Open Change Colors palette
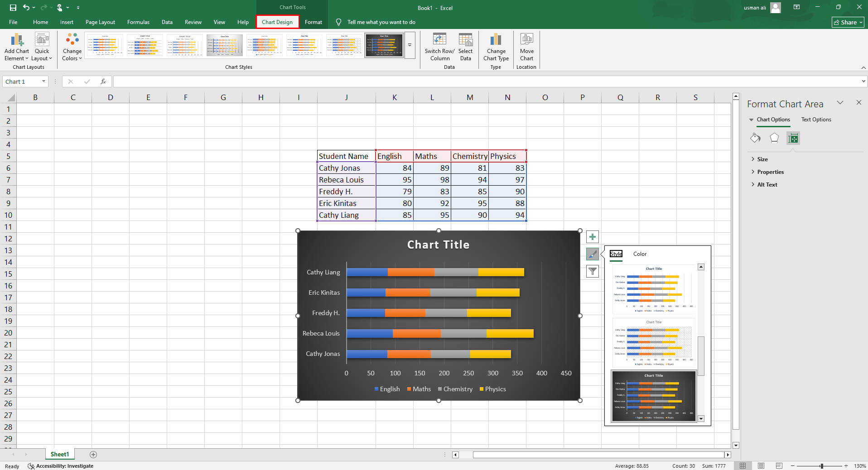 click(x=72, y=47)
